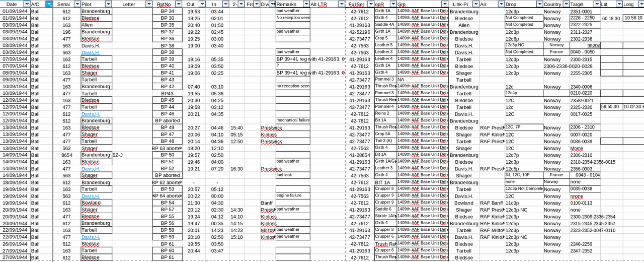Select the operation cell 'Saddle 4A'
Image resolution: width=644 pixels, height=262 pixels.
(x=385, y=25)
